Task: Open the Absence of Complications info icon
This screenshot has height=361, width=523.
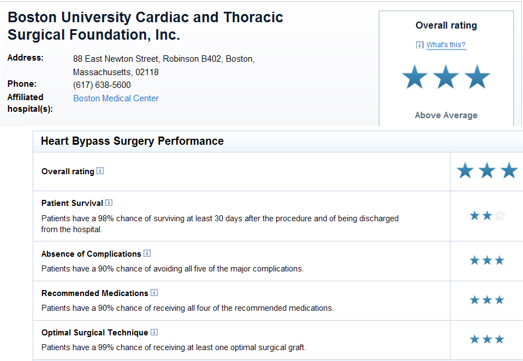Action: (x=147, y=253)
